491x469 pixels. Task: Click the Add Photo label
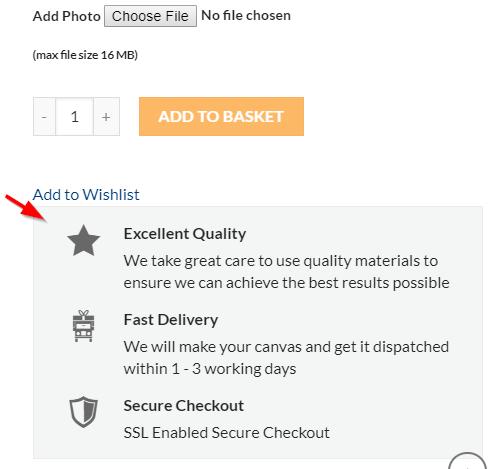pos(67,16)
